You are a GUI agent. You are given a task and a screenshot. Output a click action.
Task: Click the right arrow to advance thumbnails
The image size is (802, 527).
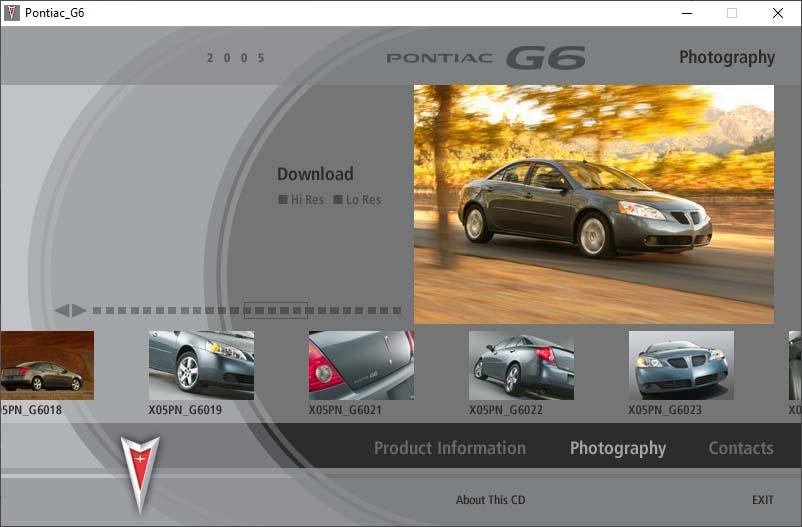(79, 310)
